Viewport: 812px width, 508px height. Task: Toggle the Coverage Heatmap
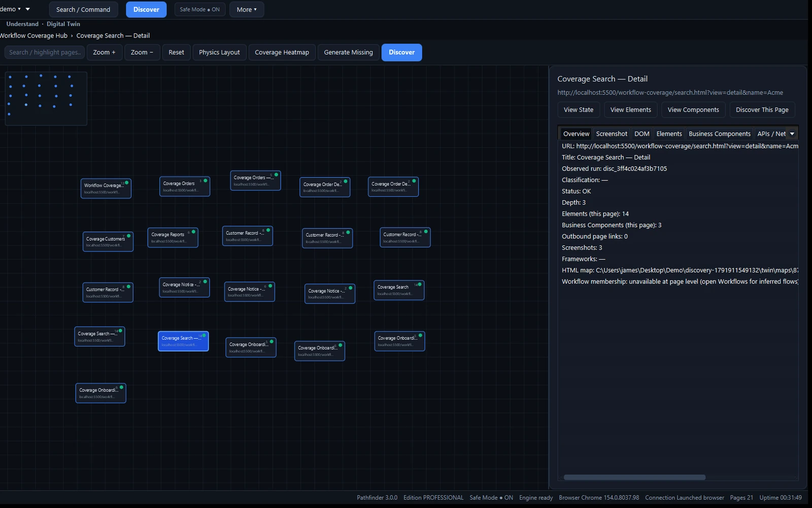point(282,52)
